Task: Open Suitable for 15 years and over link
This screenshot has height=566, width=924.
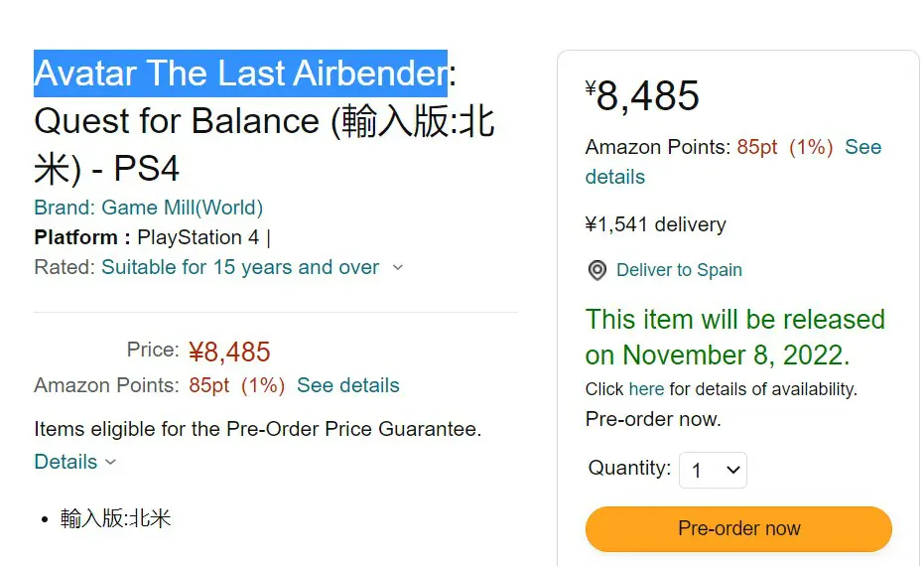Action: (x=240, y=267)
